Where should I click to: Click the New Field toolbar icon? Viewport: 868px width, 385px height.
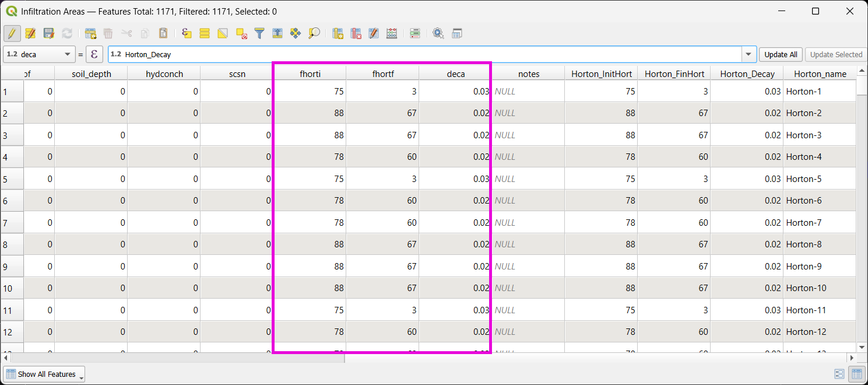click(x=338, y=33)
